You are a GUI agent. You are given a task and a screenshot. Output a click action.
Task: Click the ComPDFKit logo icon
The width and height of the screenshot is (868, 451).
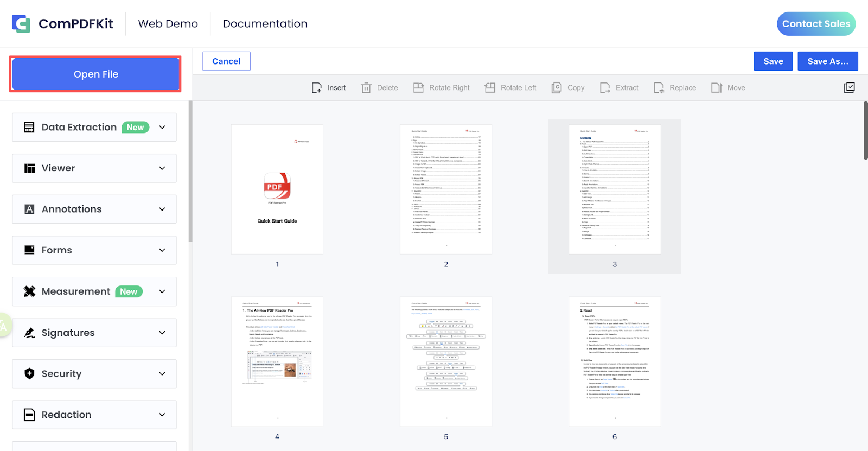coord(21,24)
